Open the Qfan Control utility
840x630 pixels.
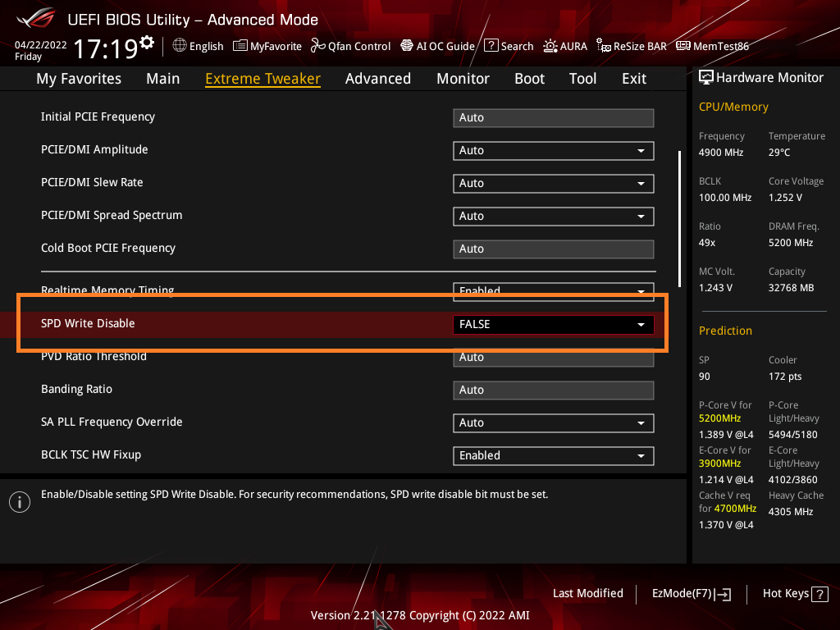[x=350, y=46]
